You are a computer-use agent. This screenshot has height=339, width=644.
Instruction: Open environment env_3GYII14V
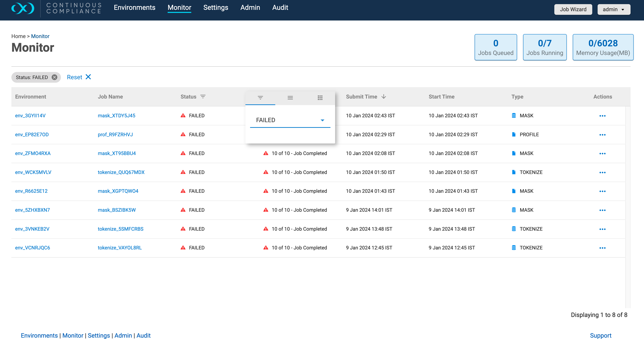pos(30,116)
